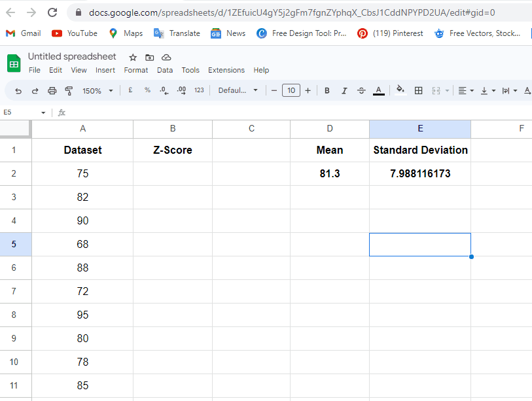
Task: Reload the page with the refresh icon
Action: [52, 12]
